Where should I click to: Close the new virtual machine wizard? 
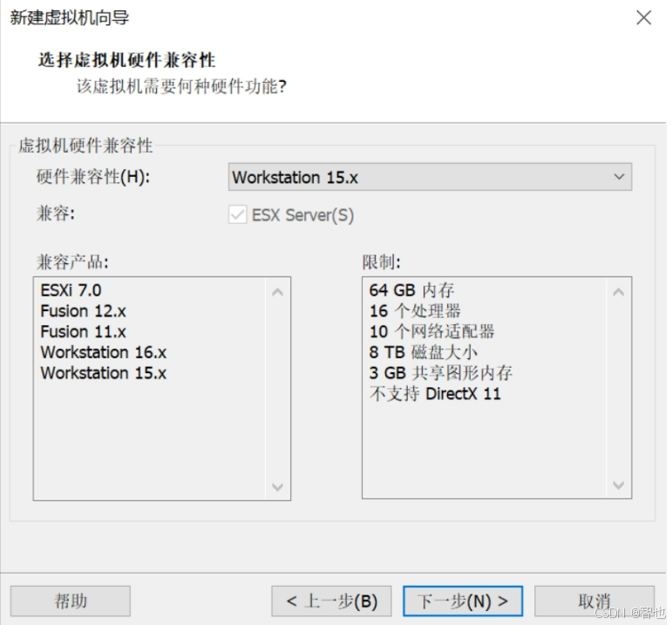click(x=644, y=18)
